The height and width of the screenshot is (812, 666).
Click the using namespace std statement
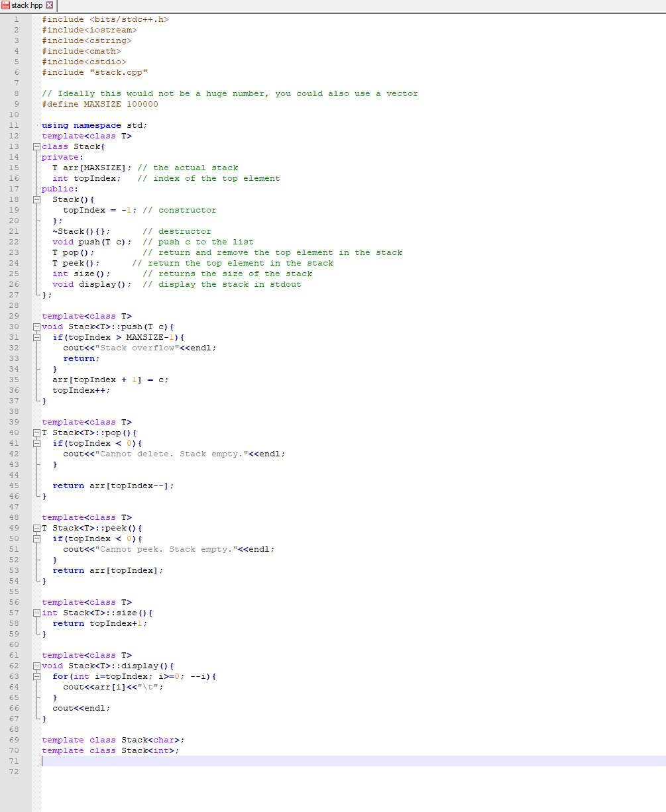pos(93,125)
